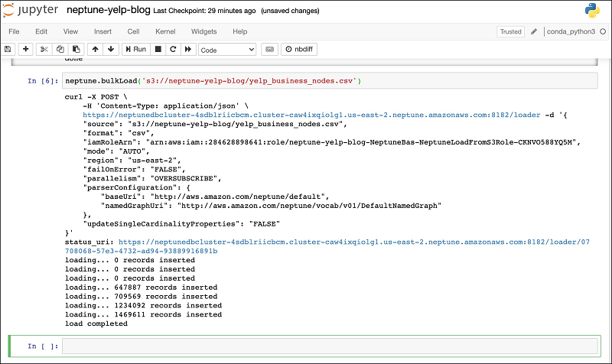Screen dimensions: 612x364
Task: Click the pencil edit mode icon
Action: pos(533,31)
